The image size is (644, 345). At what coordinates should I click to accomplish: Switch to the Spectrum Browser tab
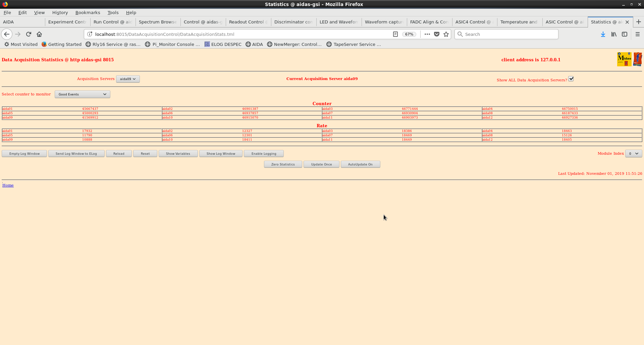pos(158,22)
